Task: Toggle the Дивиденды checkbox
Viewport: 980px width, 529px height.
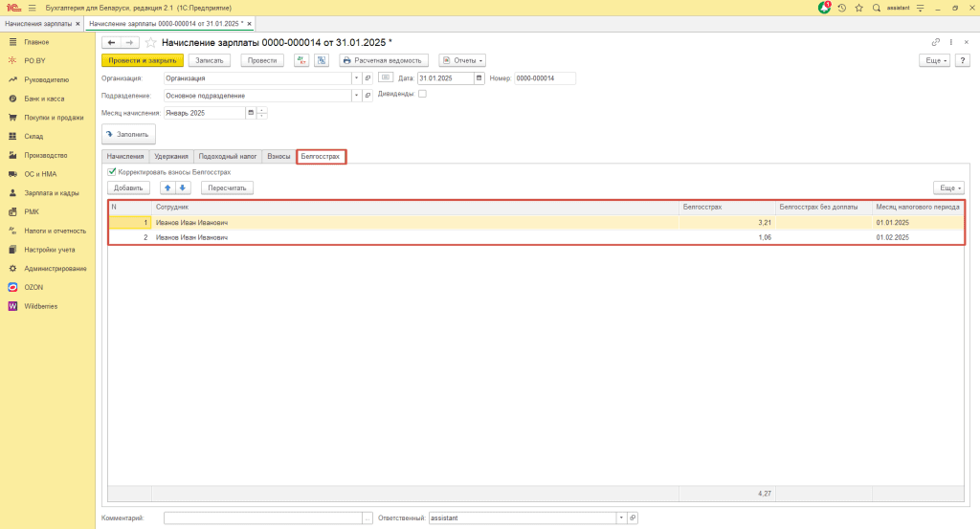Action: click(x=422, y=94)
